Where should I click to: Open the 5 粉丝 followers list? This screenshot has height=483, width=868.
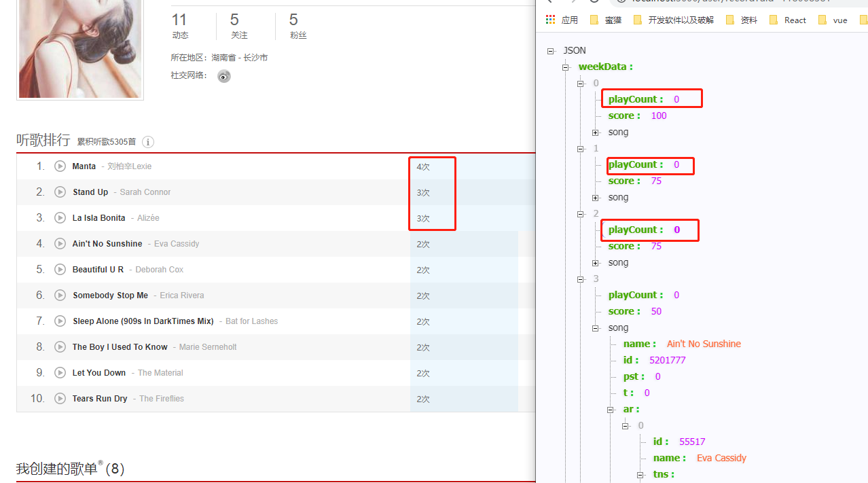(298, 26)
